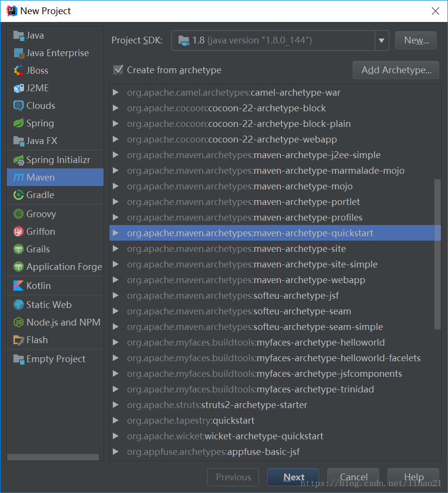
Task: Click the sidebar horizontal scrollbar
Action: click(53, 457)
